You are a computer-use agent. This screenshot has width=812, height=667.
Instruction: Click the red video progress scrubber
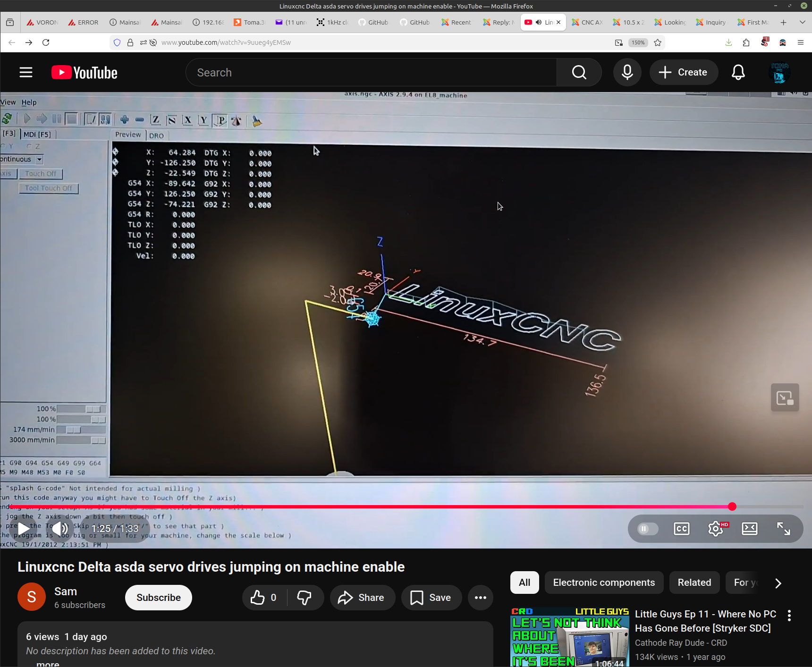pos(732,507)
